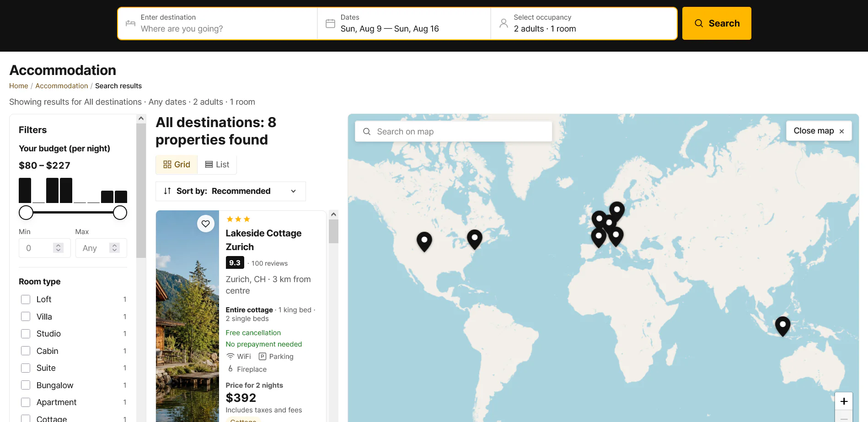Open the Sort by Recommended dropdown

click(230, 191)
